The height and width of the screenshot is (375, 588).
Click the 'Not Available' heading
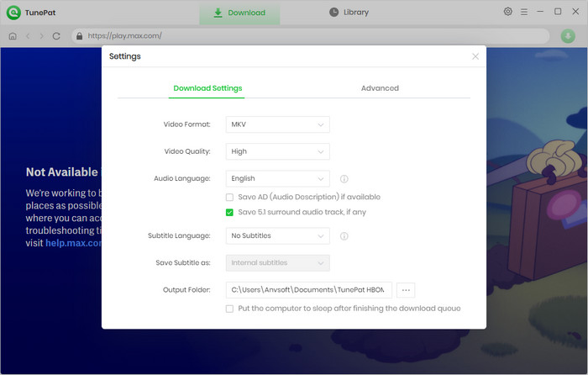pos(62,172)
